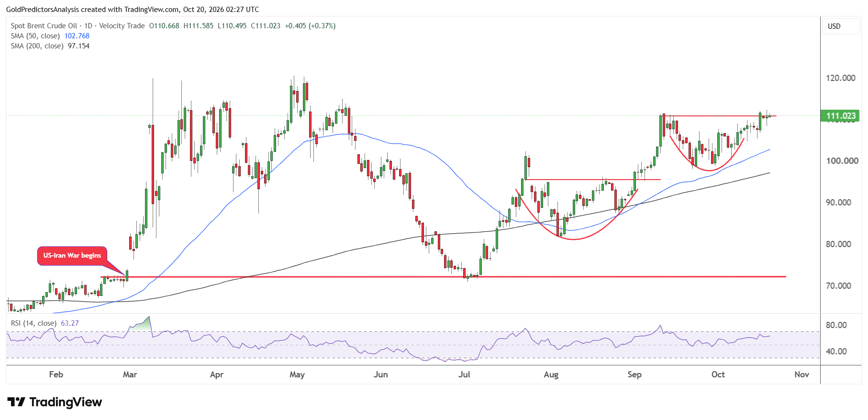Viewport: 868px width, 420px height.
Task: Click the open price O110.668 value
Action: click(x=164, y=26)
